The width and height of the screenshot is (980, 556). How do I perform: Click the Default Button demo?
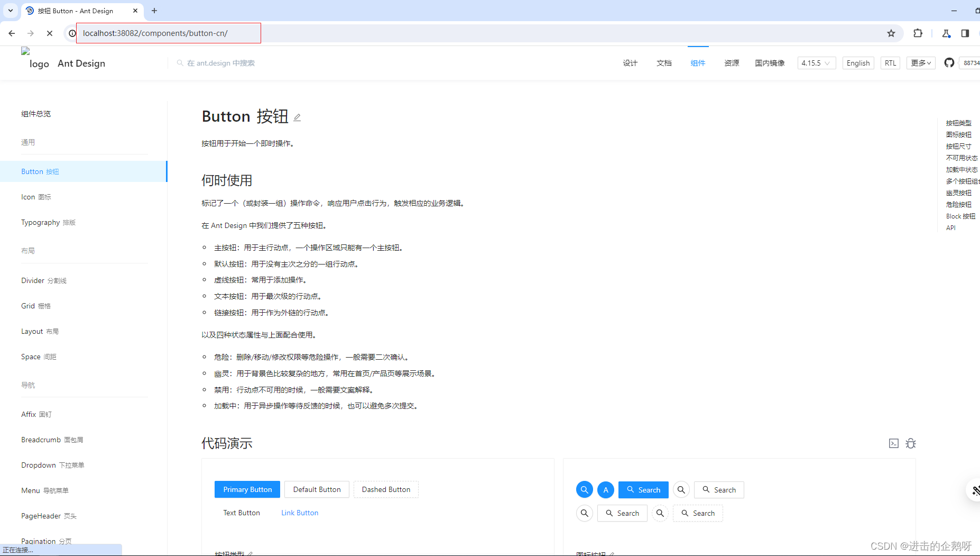[317, 489]
